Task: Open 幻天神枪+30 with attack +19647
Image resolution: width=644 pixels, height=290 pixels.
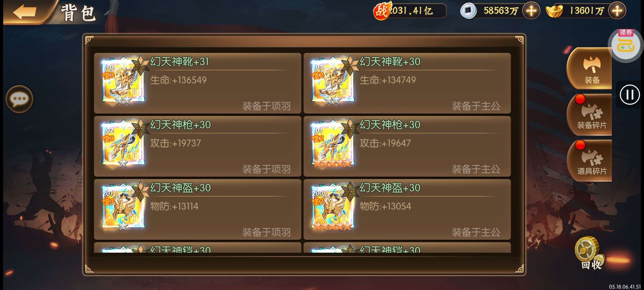Action: (407, 146)
